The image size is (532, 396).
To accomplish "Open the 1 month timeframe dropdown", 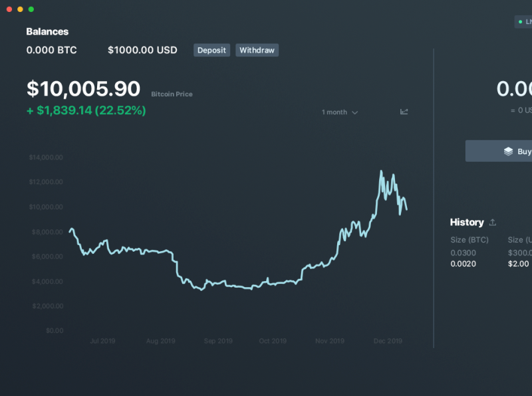I will coord(334,112).
